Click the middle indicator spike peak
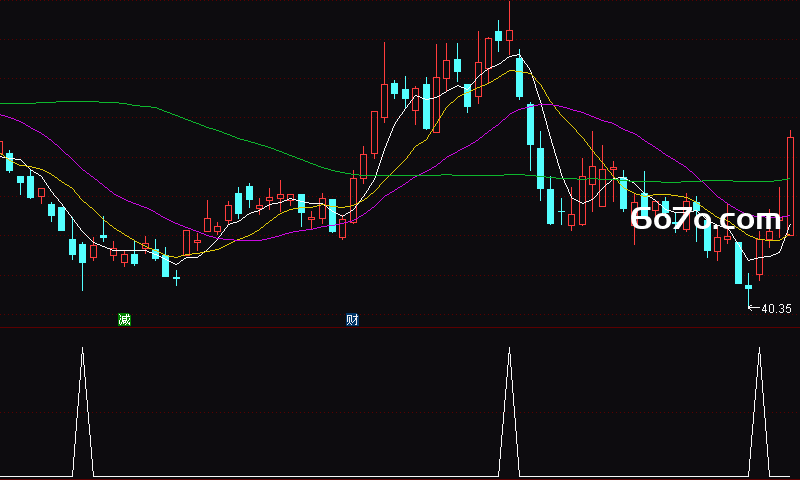The image size is (800, 480). pyautogui.click(x=509, y=349)
